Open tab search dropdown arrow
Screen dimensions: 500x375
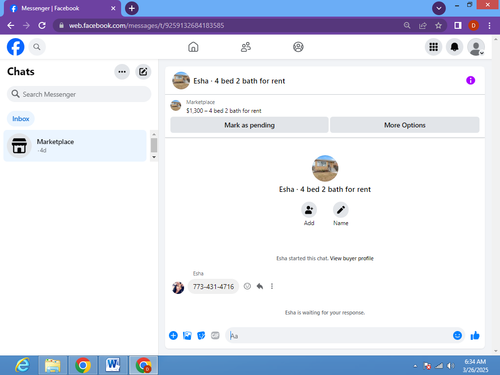point(439,8)
